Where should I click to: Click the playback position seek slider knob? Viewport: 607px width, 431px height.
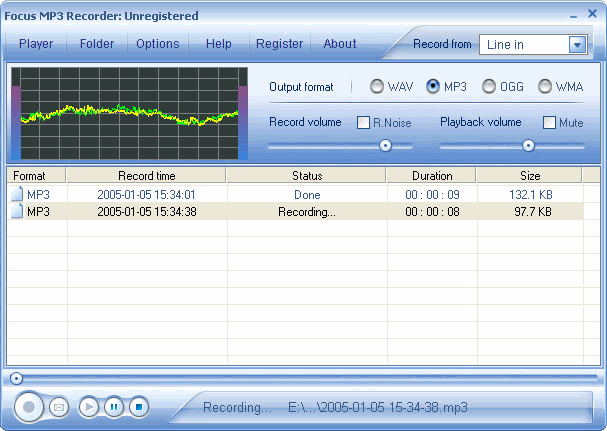click(x=16, y=378)
